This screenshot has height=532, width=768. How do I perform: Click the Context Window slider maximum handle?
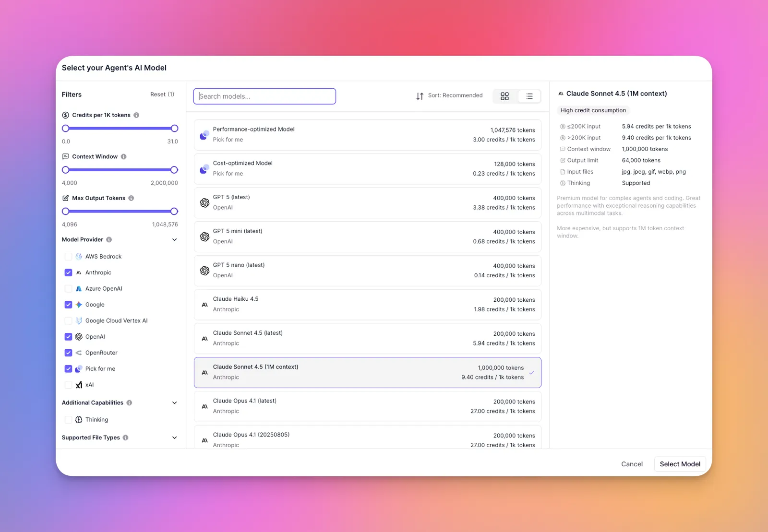click(x=174, y=170)
